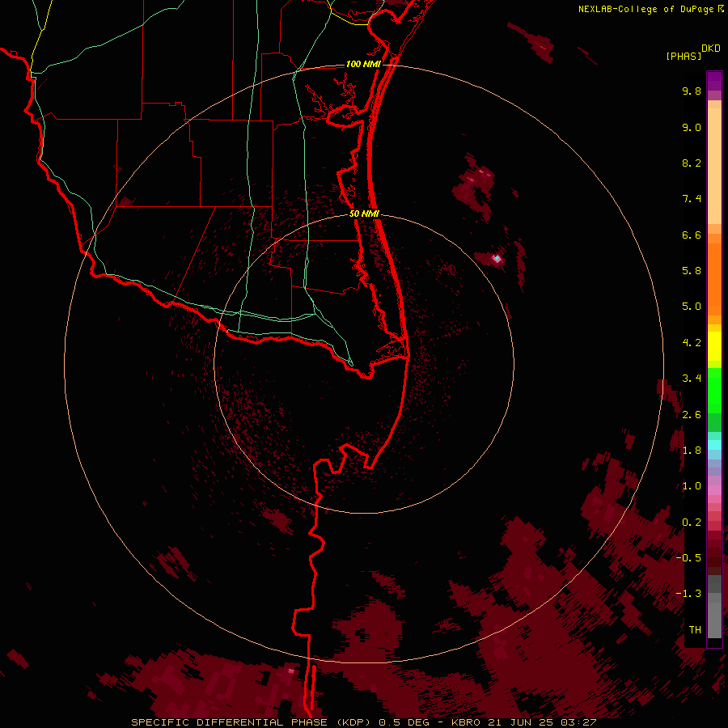Click the cyan high-KDP pixel offshore
This screenshot has width=728, height=728.
coord(497,258)
